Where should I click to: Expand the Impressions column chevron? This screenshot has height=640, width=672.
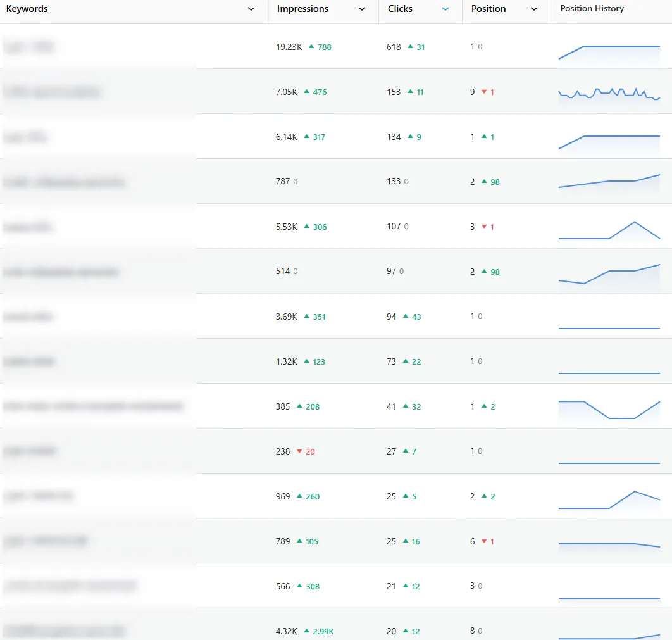coord(362,9)
